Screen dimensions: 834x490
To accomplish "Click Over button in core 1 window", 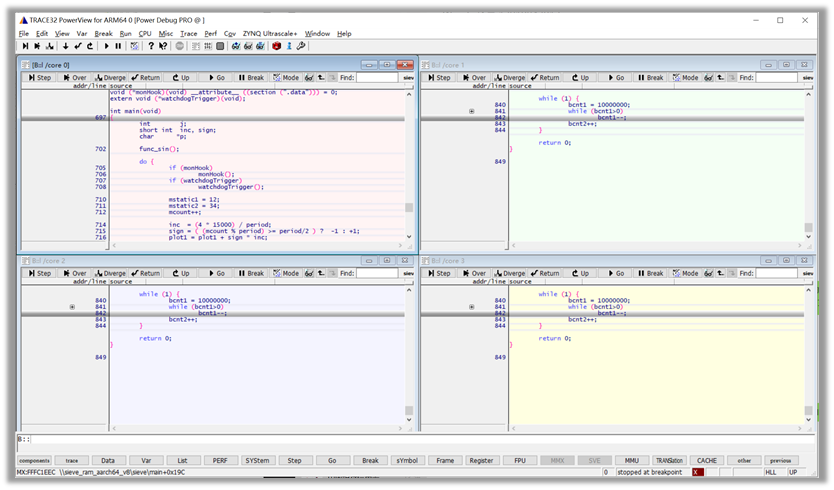I will click(474, 78).
